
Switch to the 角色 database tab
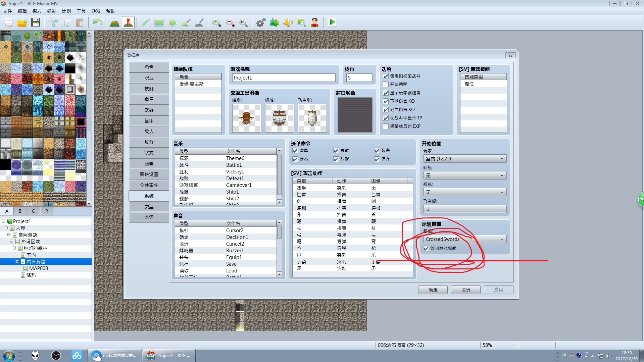click(149, 67)
